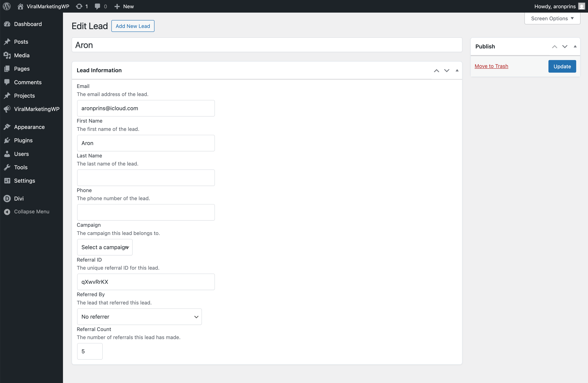Click the home icon next to site name
Screen dimensions: 588x383
[20, 6]
